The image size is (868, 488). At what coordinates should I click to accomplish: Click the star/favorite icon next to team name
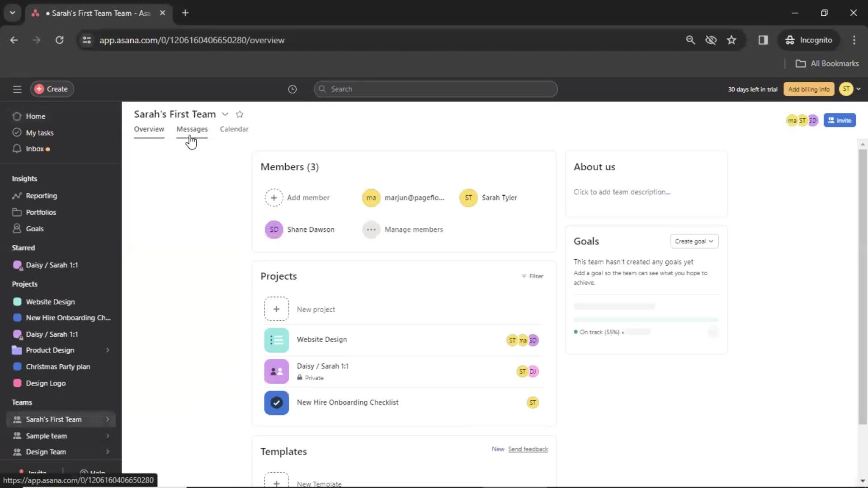pyautogui.click(x=240, y=114)
